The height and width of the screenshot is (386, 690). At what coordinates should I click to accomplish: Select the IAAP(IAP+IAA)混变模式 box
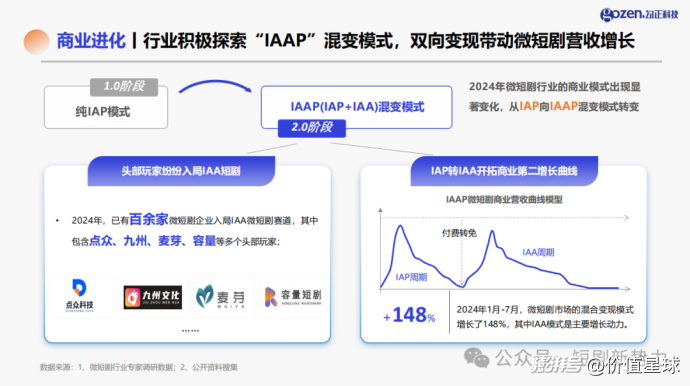356,107
